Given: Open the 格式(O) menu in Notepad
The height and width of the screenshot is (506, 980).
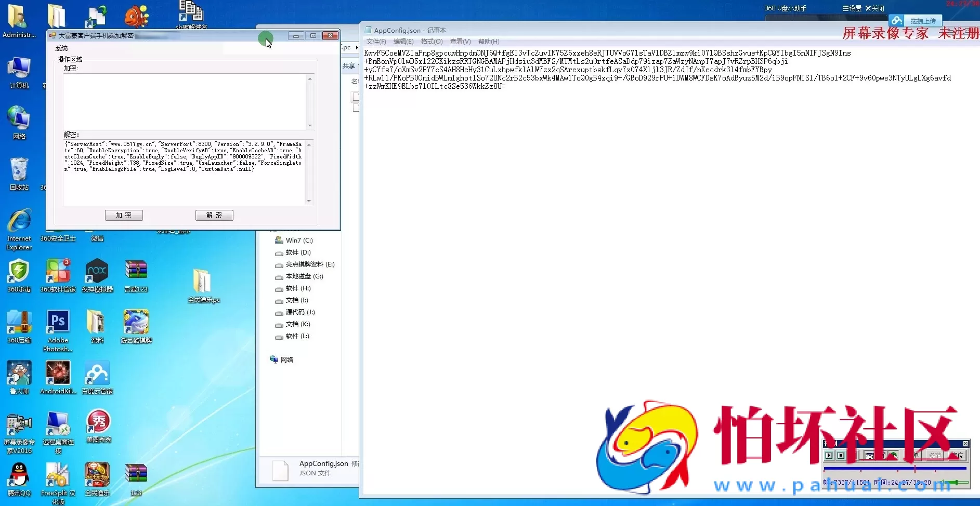Looking at the screenshot, I should [432, 42].
